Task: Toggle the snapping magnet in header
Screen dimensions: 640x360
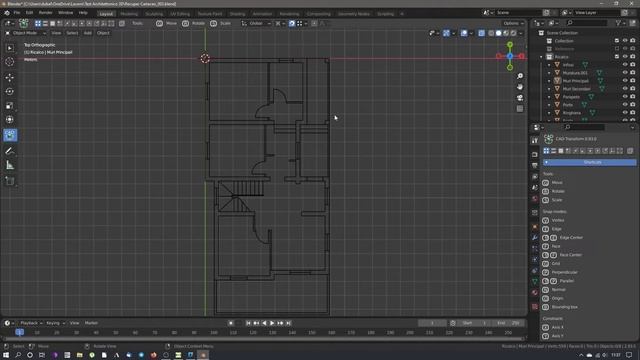Action: [x=292, y=24]
